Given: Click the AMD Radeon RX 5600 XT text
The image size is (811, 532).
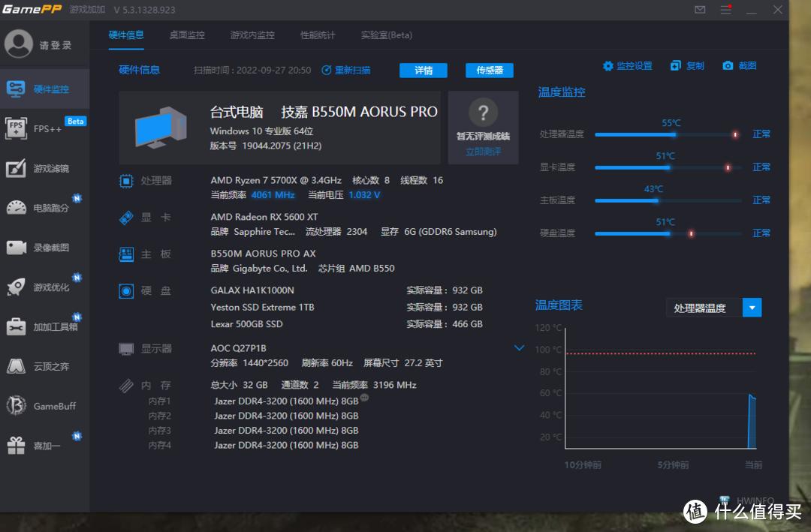Looking at the screenshot, I should pos(264,217).
